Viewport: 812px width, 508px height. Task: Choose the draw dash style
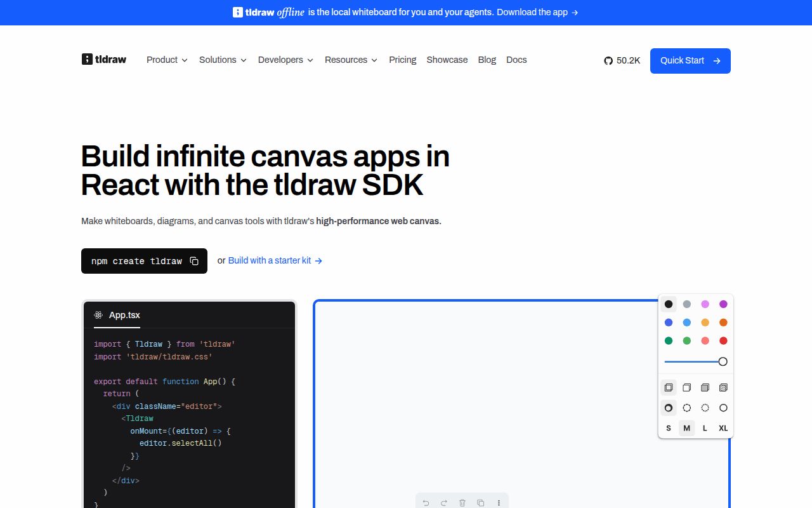point(669,408)
